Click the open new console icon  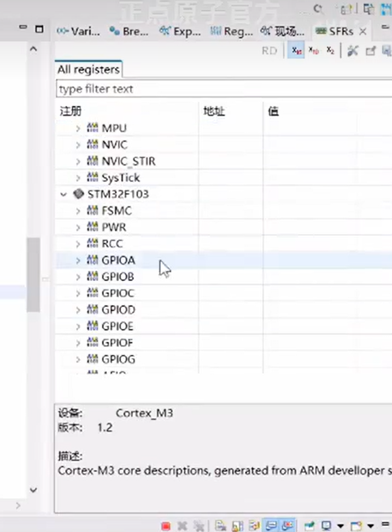[356, 526]
